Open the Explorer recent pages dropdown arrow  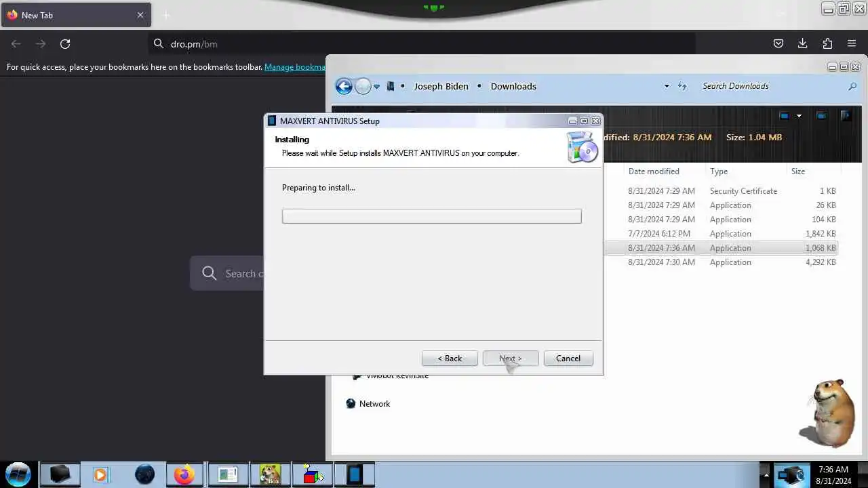(377, 87)
